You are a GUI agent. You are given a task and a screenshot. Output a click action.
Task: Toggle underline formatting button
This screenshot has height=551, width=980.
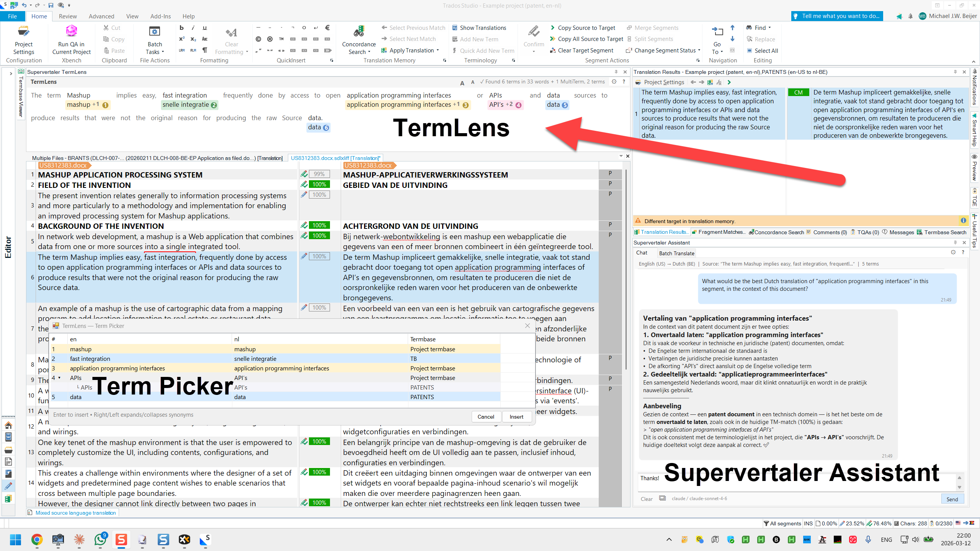pyautogui.click(x=205, y=28)
